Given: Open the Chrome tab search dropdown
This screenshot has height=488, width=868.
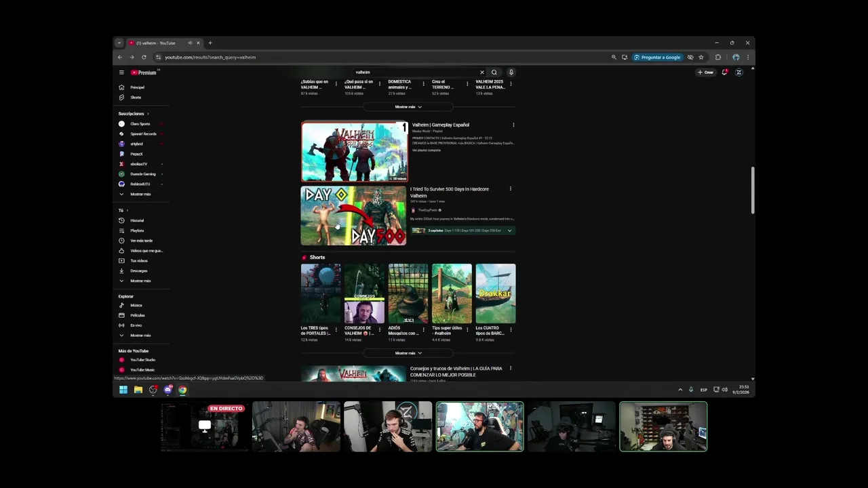Looking at the screenshot, I should [x=119, y=43].
